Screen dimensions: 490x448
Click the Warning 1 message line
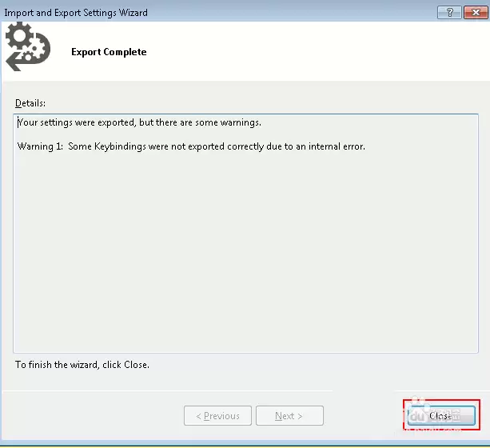(x=191, y=146)
